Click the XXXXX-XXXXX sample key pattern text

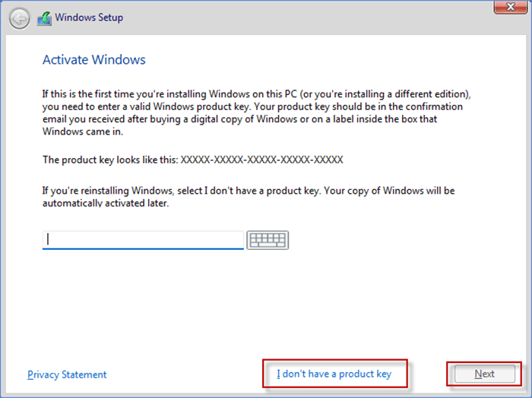261,160
